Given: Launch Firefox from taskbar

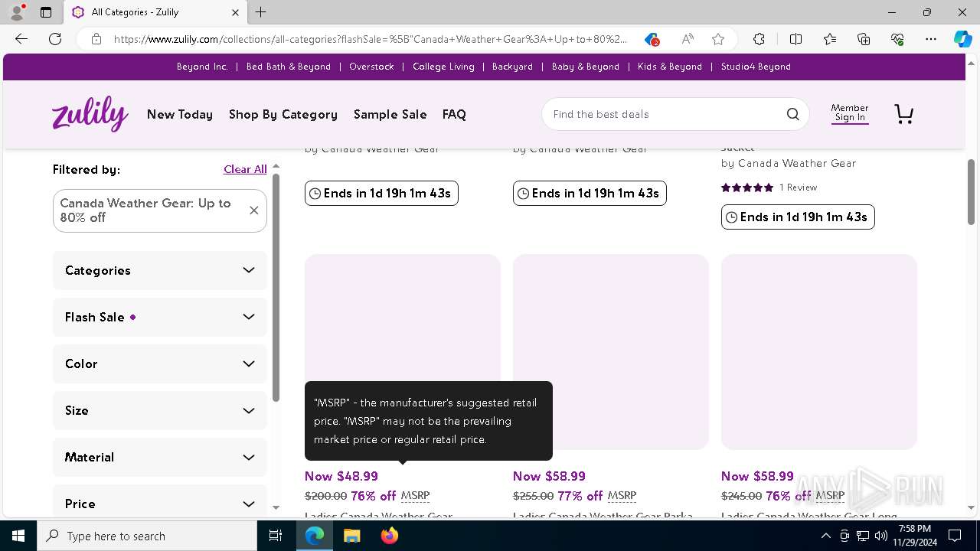Looking at the screenshot, I should tap(389, 536).
